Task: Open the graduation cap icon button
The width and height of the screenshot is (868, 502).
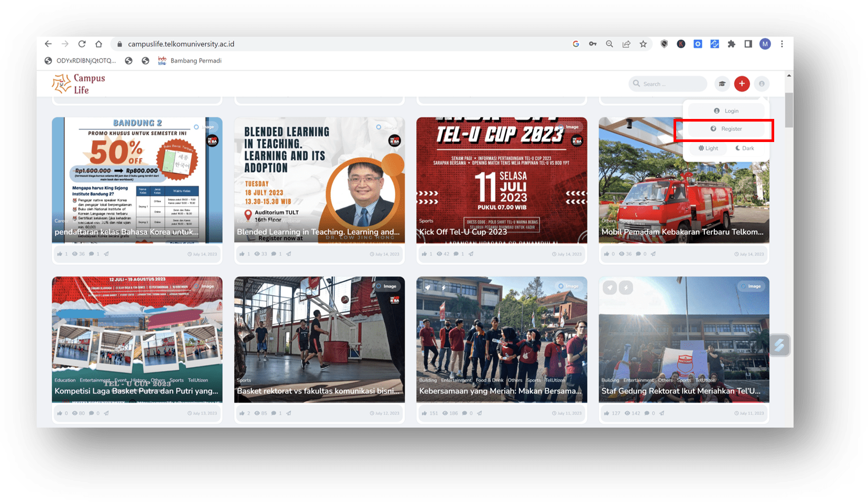Action: tap(722, 84)
